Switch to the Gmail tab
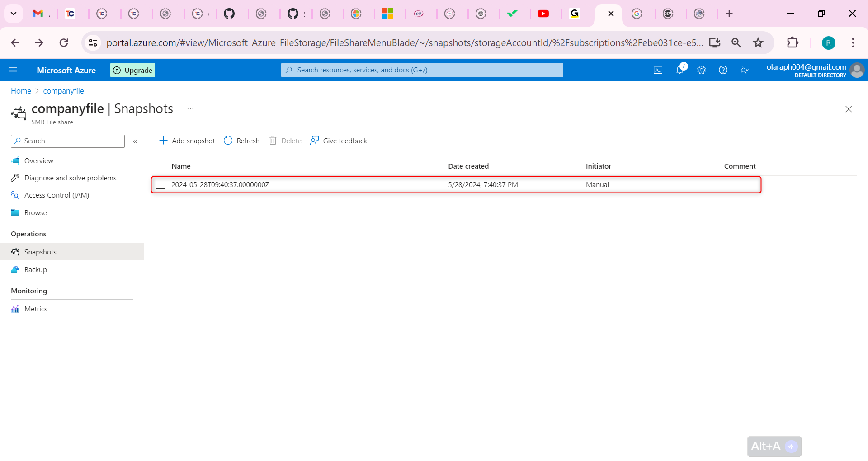The width and height of the screenshot is (868, 461). [38, 14]
